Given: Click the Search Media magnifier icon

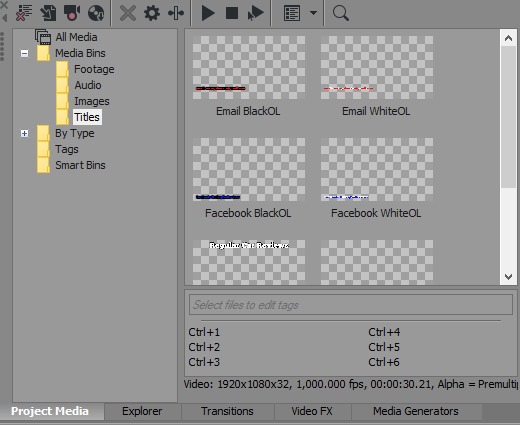Looking at the screenshot, I should (341, 13).
